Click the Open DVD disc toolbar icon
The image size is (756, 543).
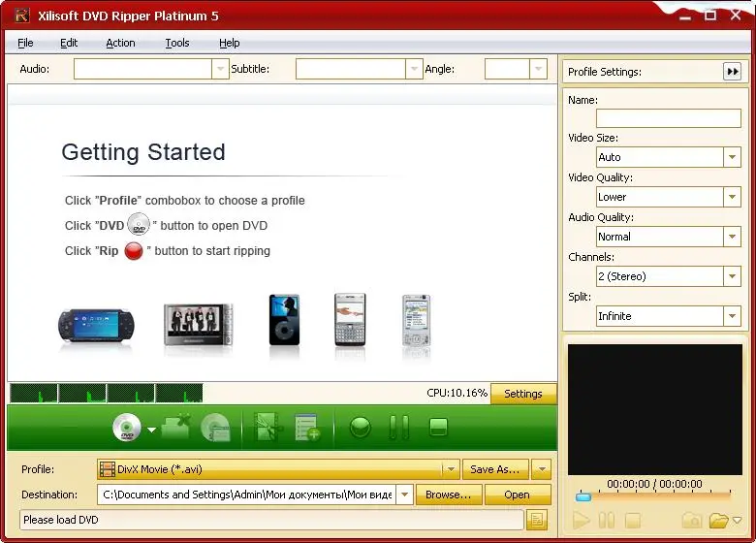(x=127, y=428)
